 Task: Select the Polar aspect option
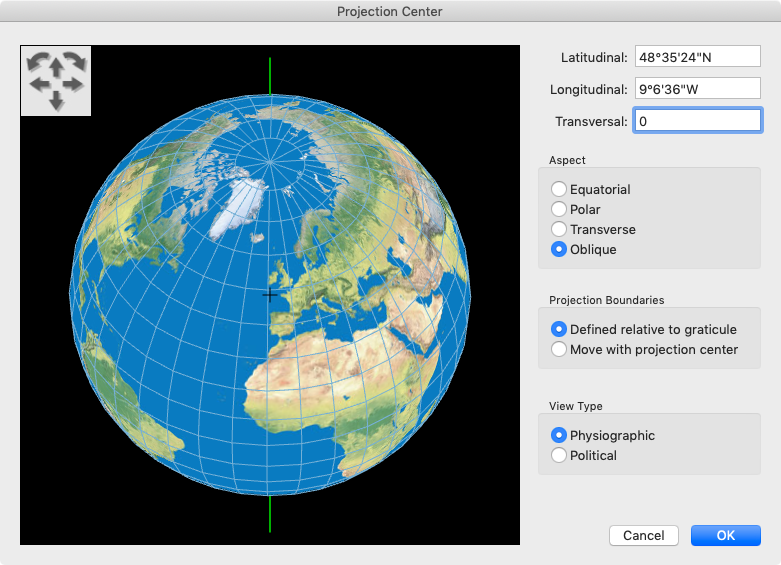tap(559, 209)
